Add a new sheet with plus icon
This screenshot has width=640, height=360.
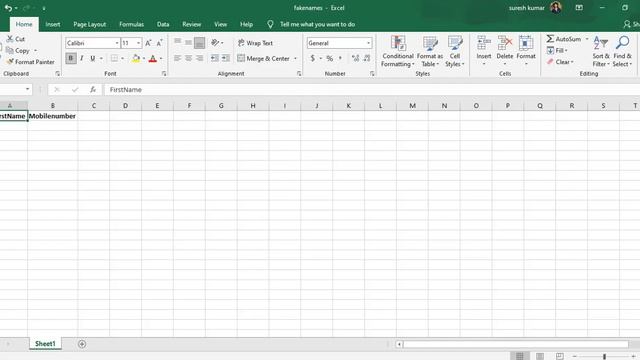82,344
